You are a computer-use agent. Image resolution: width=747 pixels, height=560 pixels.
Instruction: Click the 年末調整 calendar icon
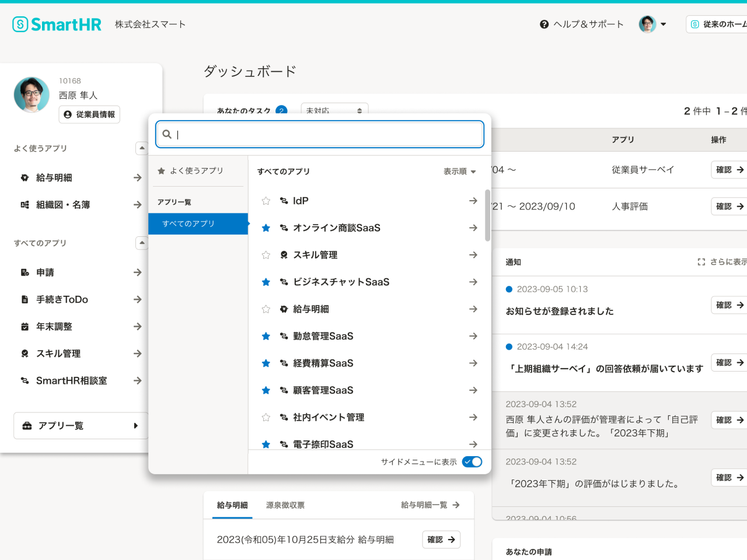(25, 327)
